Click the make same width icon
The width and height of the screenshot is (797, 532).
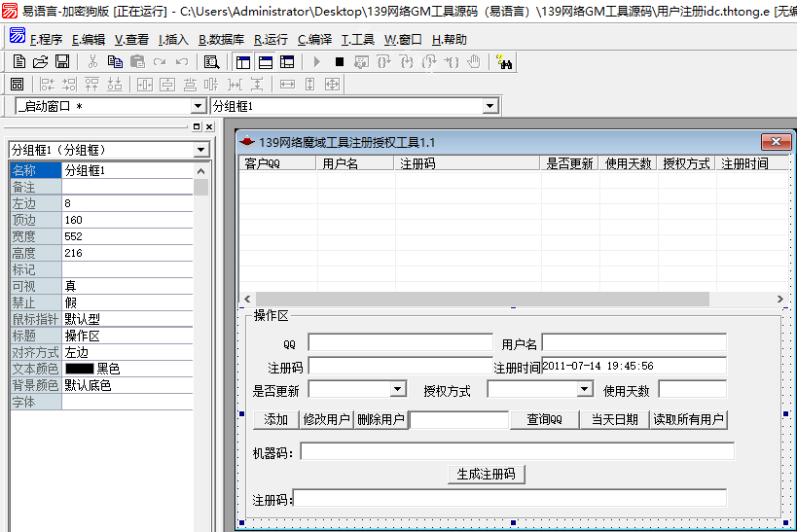[287, 84]
